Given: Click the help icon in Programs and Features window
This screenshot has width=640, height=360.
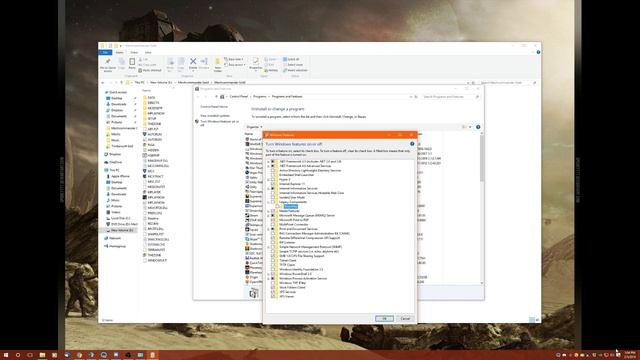Looking at the screenshot, I should pyautogui.click(x=478, y=127).
